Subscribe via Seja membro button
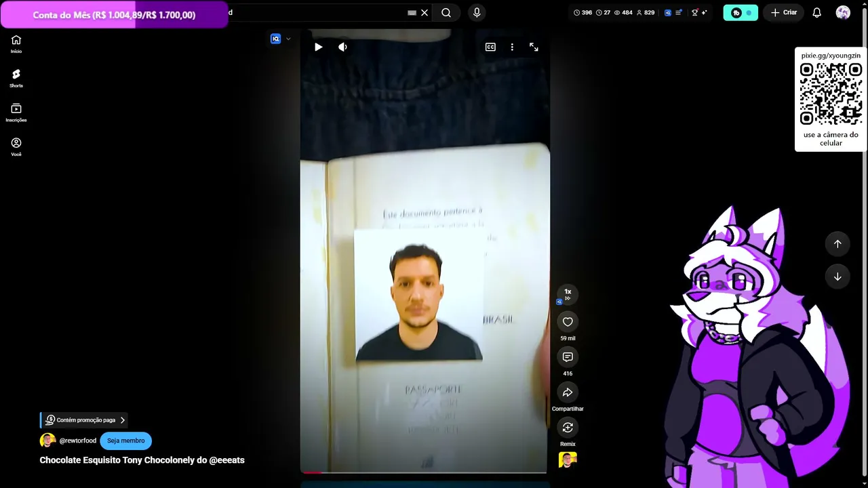Viewport: 868px width, 488px height. 125,441
